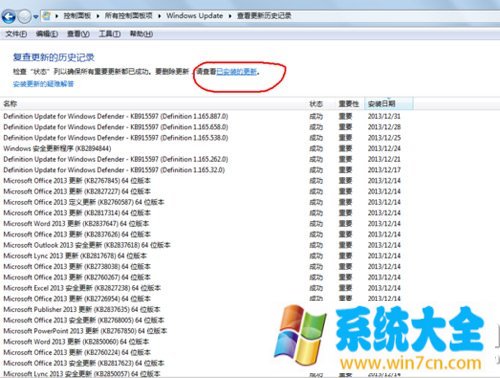Sort by 状态 column header

pyautogui.click(x=316, y=104)
